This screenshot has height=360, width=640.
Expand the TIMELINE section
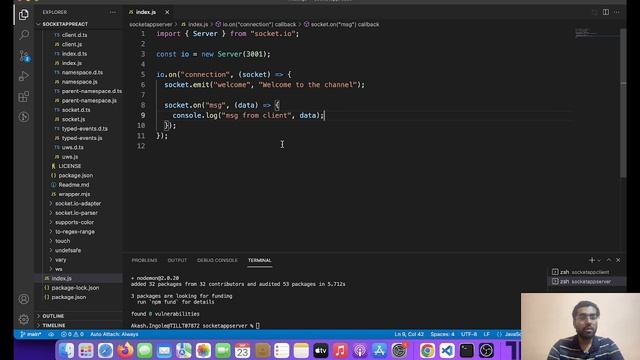coord(54,325)
